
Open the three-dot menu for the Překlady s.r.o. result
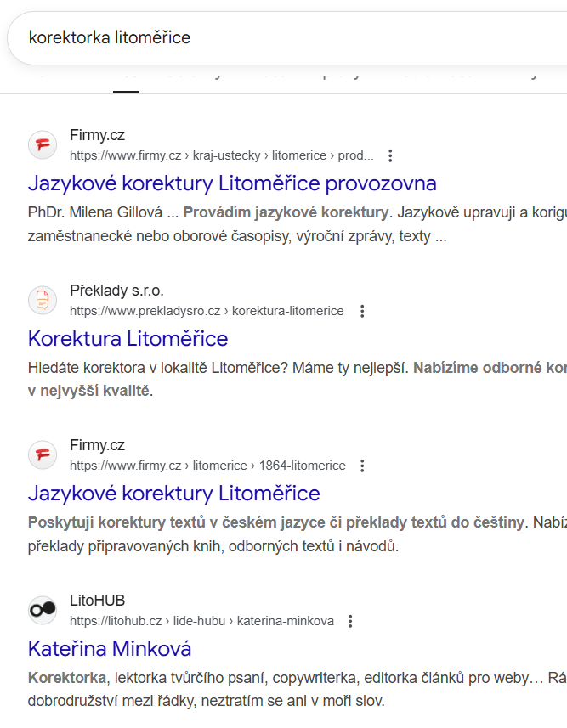click(362, 311)
